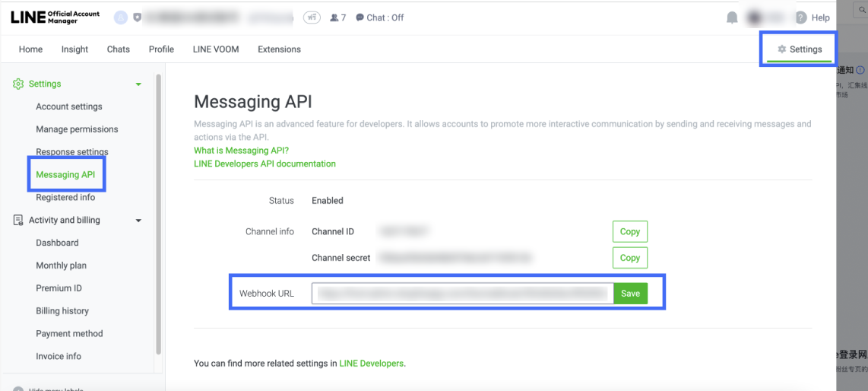Click the sidebar vertical scrollbar
The height and width of the screenshot is (391, 868).
click(159, 215)
